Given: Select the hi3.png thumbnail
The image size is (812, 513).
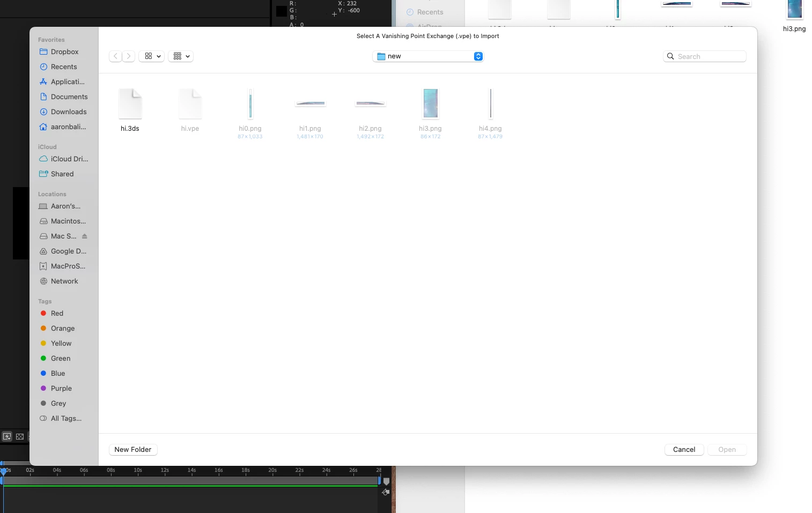Looking at the screenshot, I should 431,104.
